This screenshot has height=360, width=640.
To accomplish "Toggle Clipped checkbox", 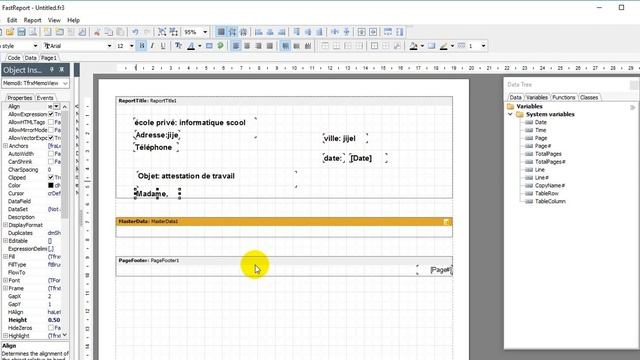I will pos(51,178).
